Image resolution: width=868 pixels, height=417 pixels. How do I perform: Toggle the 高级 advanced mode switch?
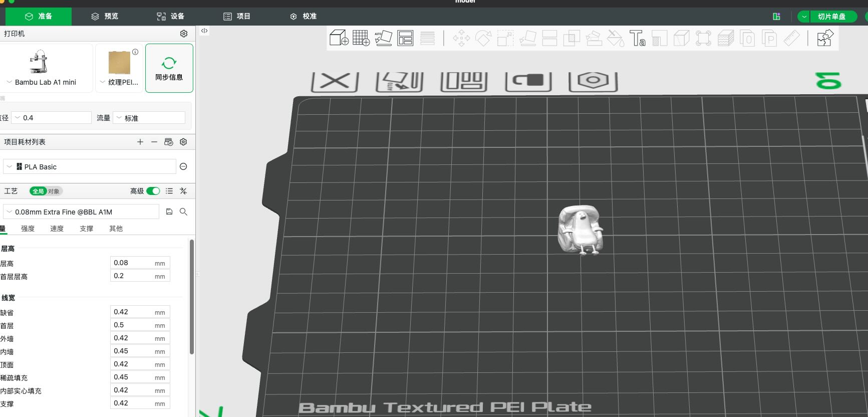(x=153, y=191)
